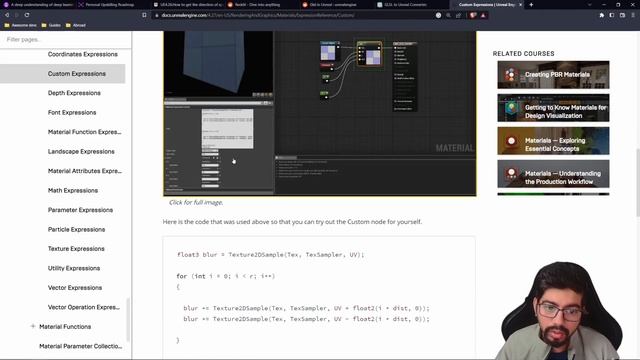The image size is (640, 360).
Task: Open Material Parameter Collection sidebar entry
Action: (80, 346)
